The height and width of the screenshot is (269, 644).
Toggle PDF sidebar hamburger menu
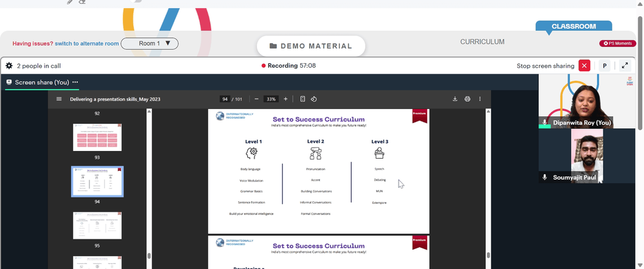(x=59, y=99)
